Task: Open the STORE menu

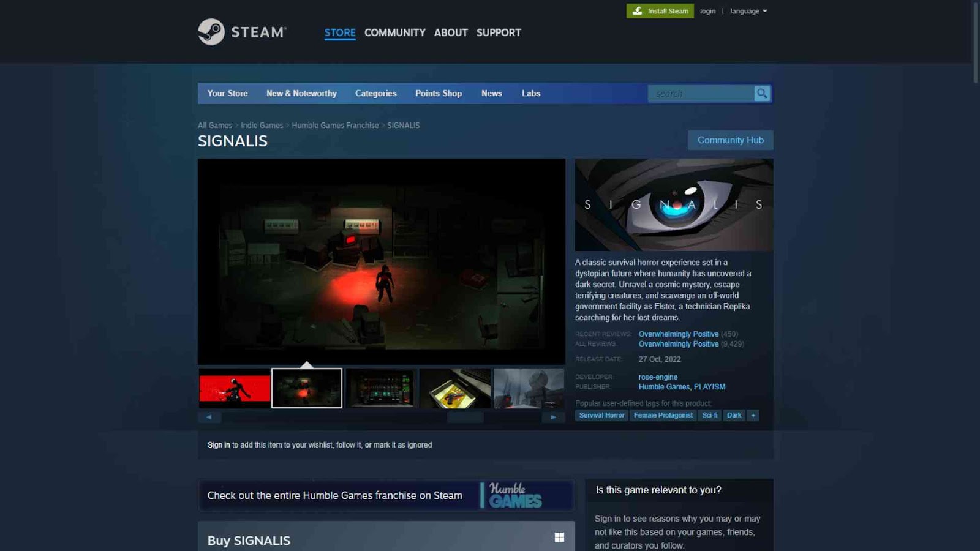Action: (x=340, y=32)
